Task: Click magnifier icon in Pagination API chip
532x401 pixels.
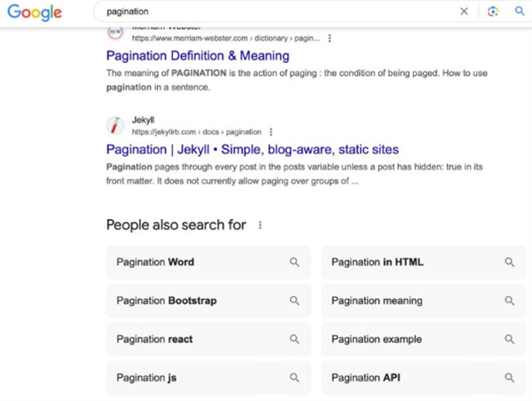Action: [509, 378]
